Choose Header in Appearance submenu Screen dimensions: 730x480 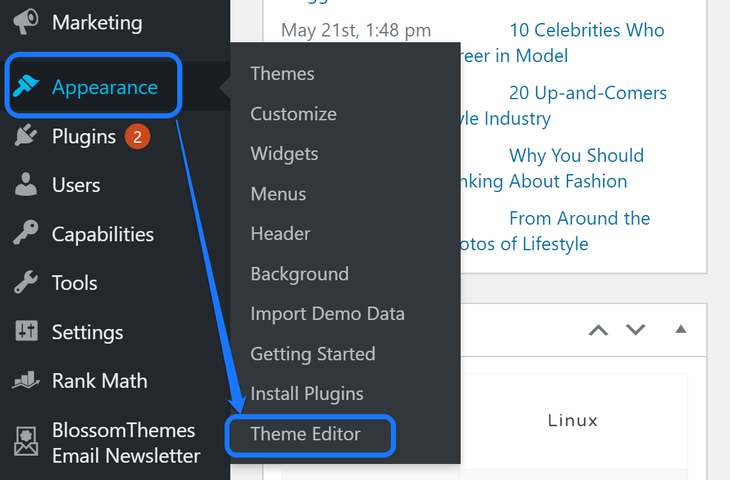(x=280, y=234)
